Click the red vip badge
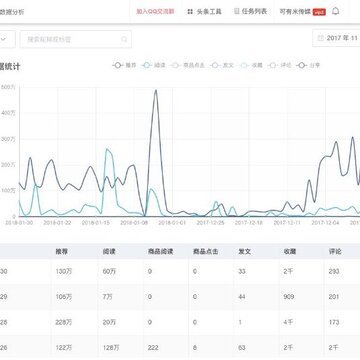The width and height of the screenshot is (360, 360). click(319, 12)
